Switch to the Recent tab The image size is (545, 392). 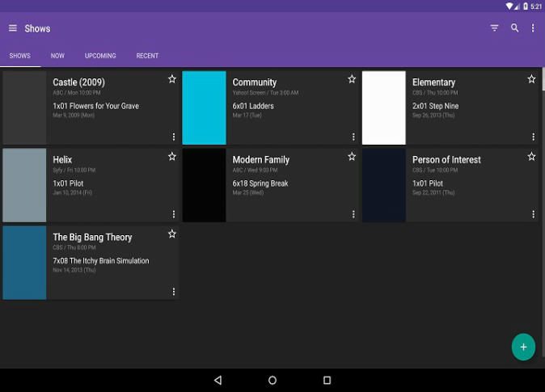pyautogui.click(x=147, y=56)
